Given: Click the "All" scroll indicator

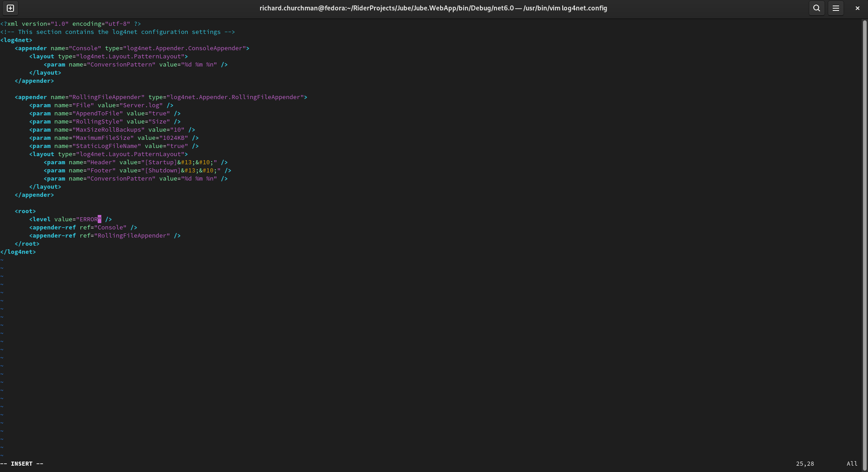Looking at the screenshot, I should coord(852,463).
